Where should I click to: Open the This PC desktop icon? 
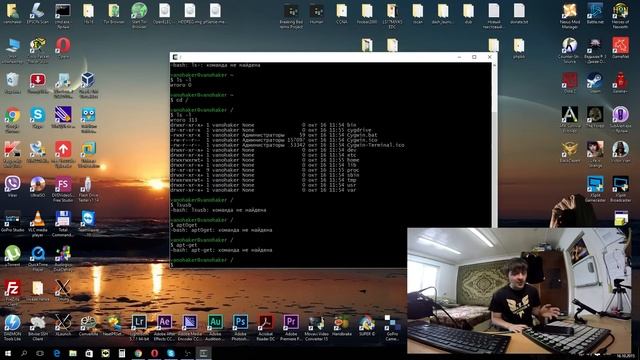pos(12,51)
